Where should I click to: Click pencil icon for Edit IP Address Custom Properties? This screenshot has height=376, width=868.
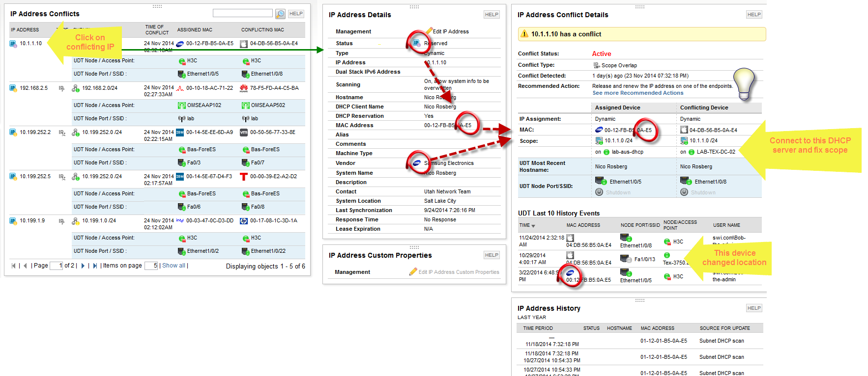[413, 272]
